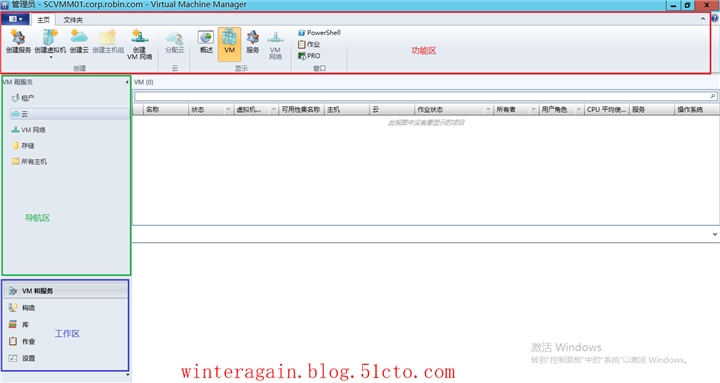This screenshot has width=720, height=383.
Task: Open the 作业状态 column filter dropdown
Action: pos(488,110)
